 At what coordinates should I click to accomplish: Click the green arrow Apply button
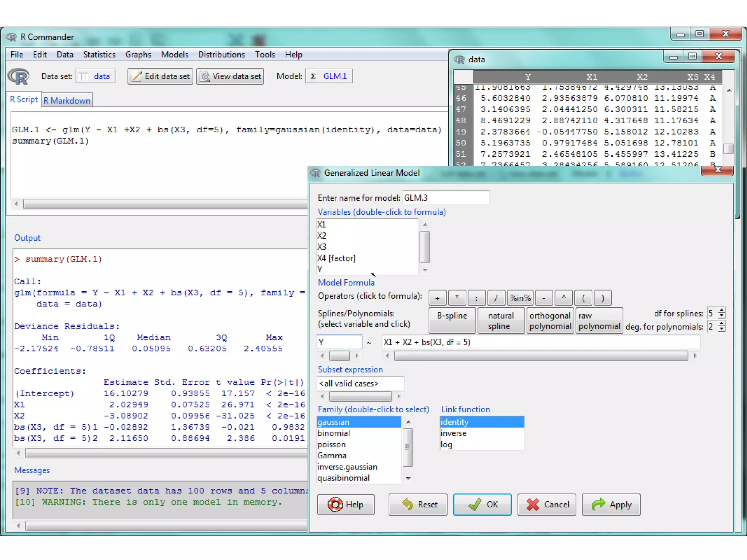(x=611, y=504)
